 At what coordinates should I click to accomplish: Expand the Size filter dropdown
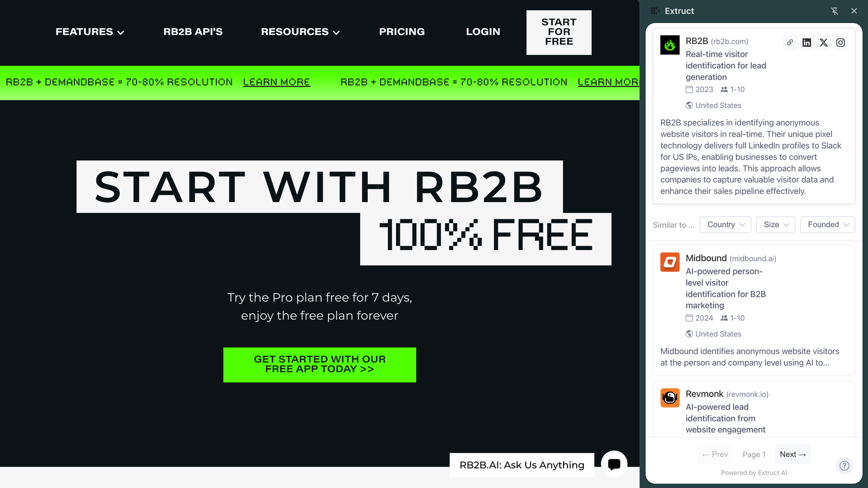[x=776, y=225]
